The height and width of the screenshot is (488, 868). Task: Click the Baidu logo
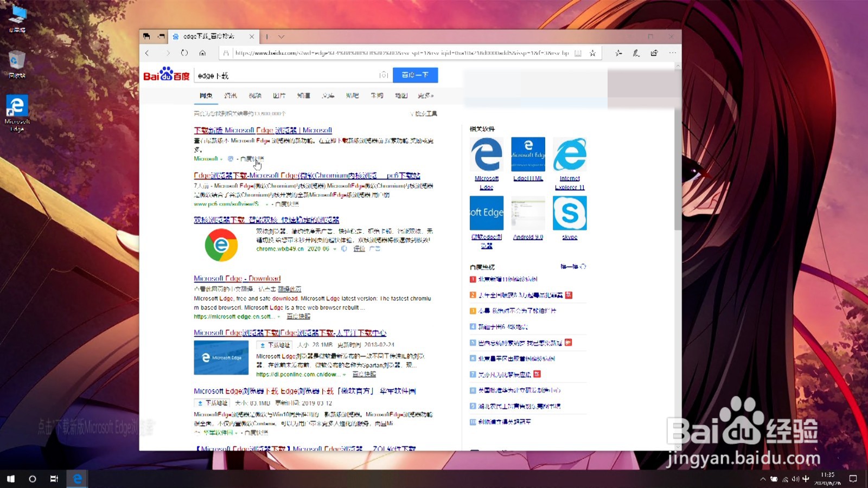pos(167,74)
